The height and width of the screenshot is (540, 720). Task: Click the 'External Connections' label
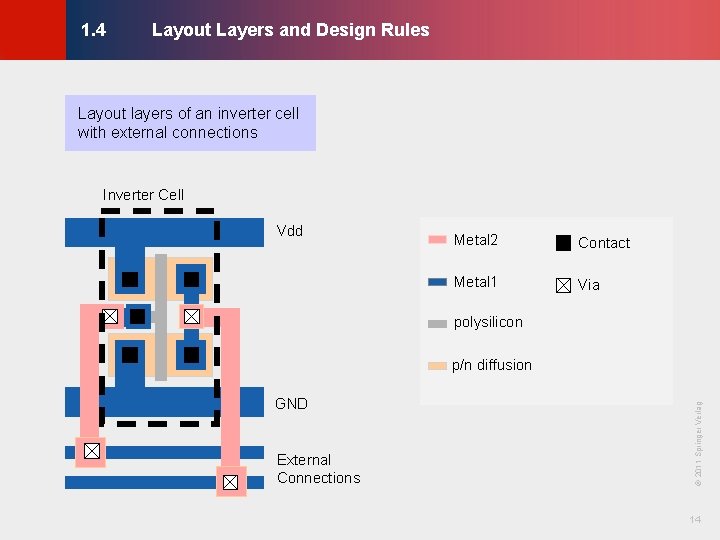[x=319, y=469]
